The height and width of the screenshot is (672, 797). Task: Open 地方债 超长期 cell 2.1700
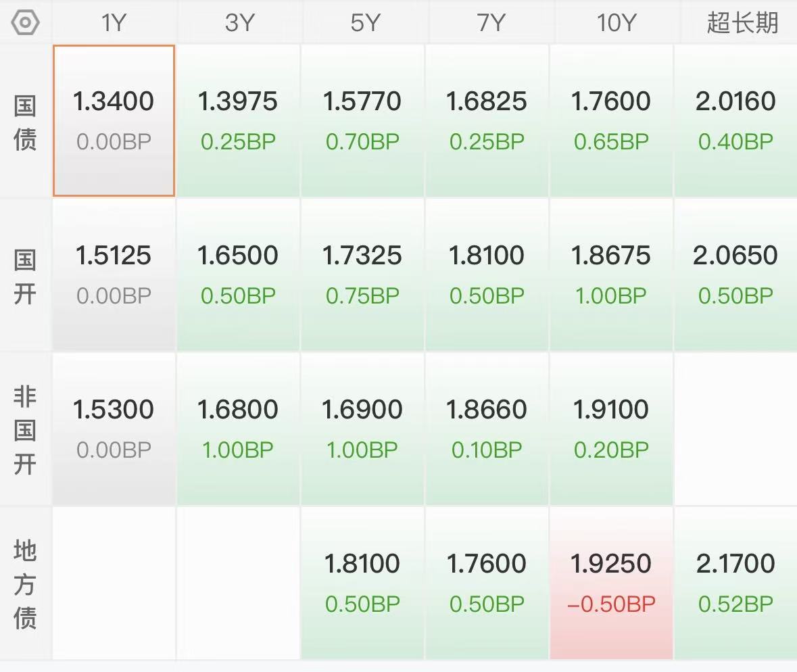click(x=735, y=583)
